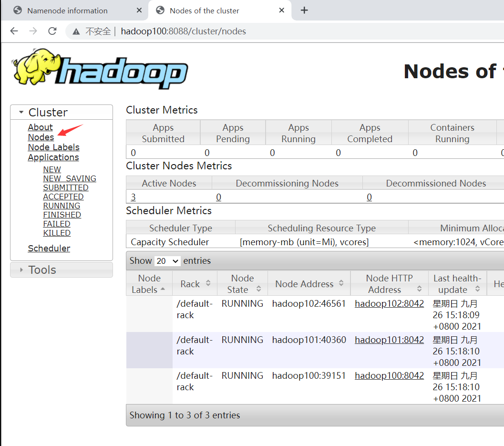Click the Cluster Metrics heading
The height and width of the screenshot is (446, 504).
click(x=162, y=110)
